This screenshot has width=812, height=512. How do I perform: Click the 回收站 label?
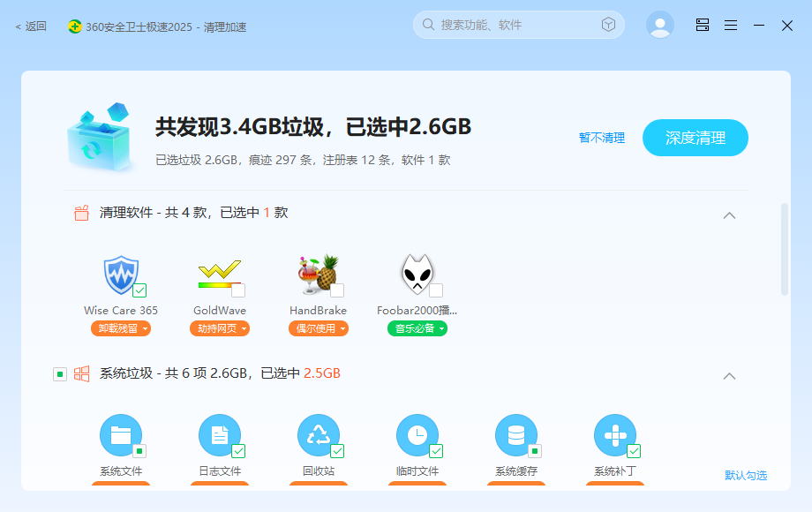(319, 471)
